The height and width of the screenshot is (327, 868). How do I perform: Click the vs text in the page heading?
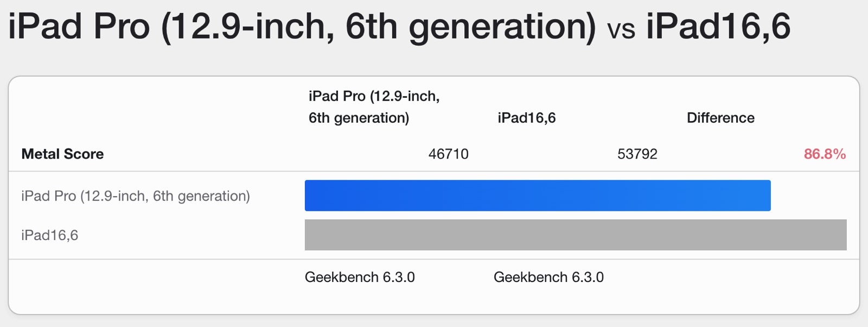(621, 29)
